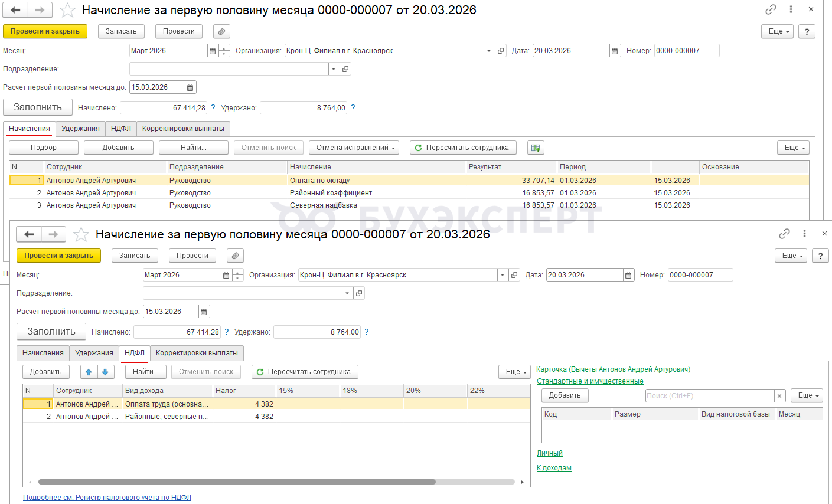
Task: Open Организация record icon in front window
Action: pyautogui.click(x=514, y=275)
